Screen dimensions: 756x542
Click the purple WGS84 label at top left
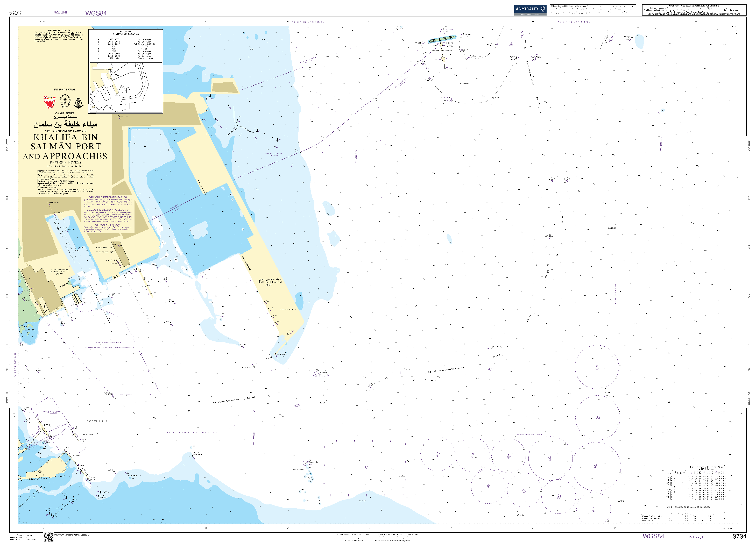coord(96,13)
